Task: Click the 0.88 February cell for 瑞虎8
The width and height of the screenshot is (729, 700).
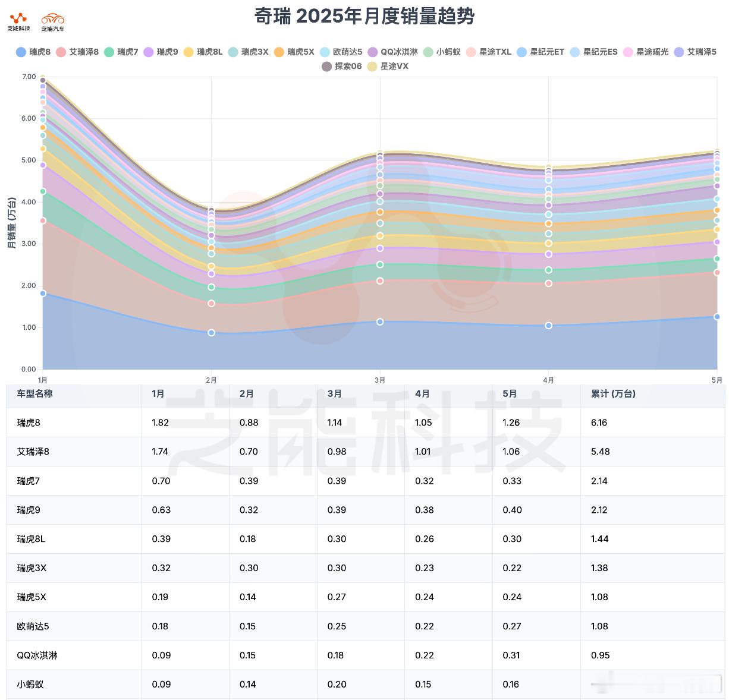Action: click(x=249, y=423)
